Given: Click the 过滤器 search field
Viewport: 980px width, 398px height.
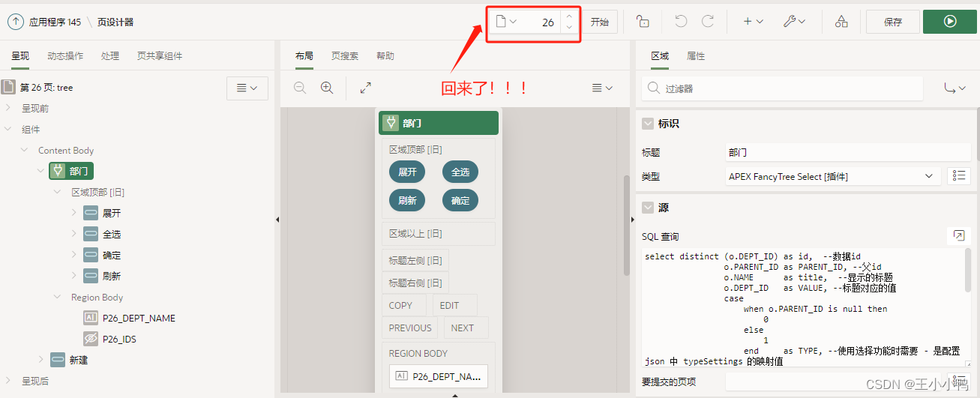Looking at the screenshot, I should (x=782, y=88).
